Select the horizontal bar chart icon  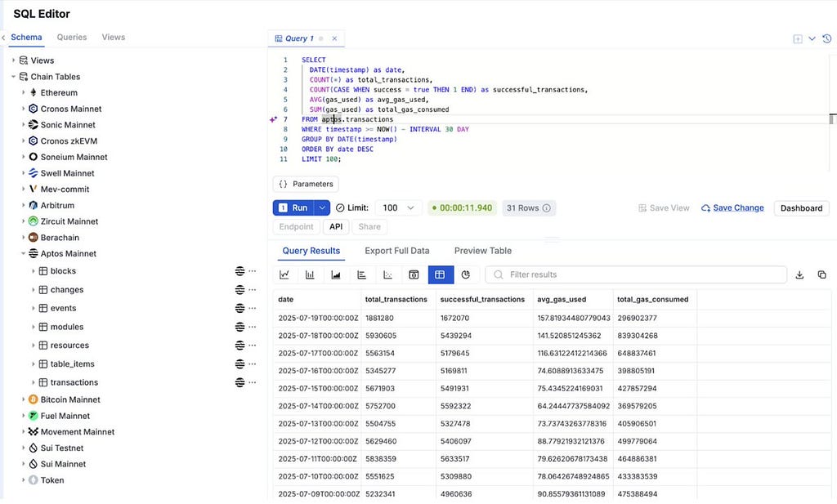coord(361,274)
